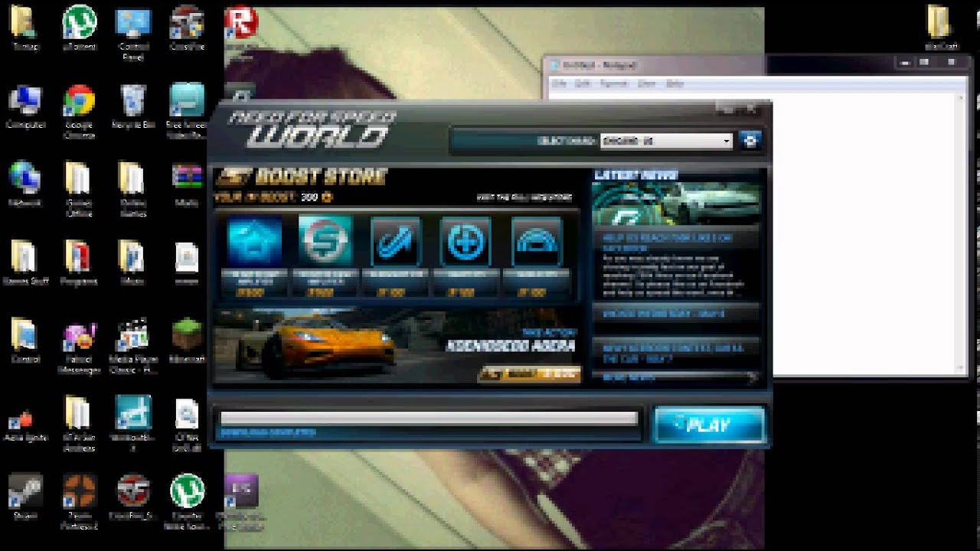The width and height of the screenshot is (980, 551).
Task: Click the download progress bar
Action: coord(429,418)
